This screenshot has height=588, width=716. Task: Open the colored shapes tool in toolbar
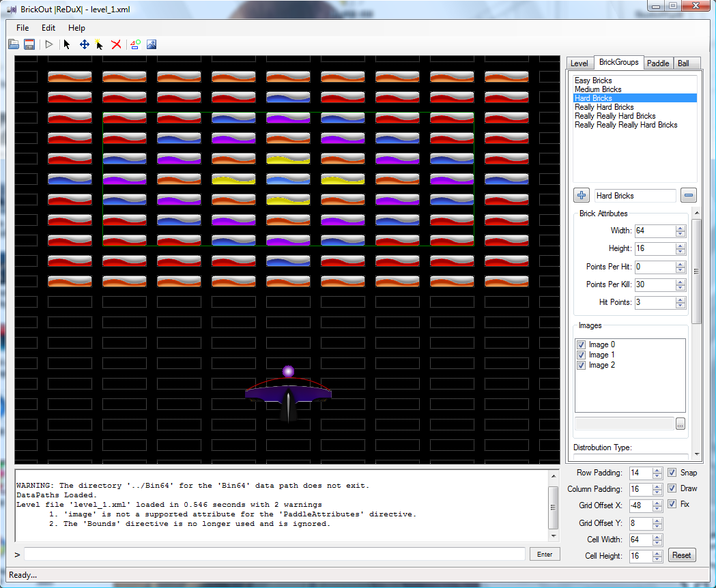tap(135, 44)
